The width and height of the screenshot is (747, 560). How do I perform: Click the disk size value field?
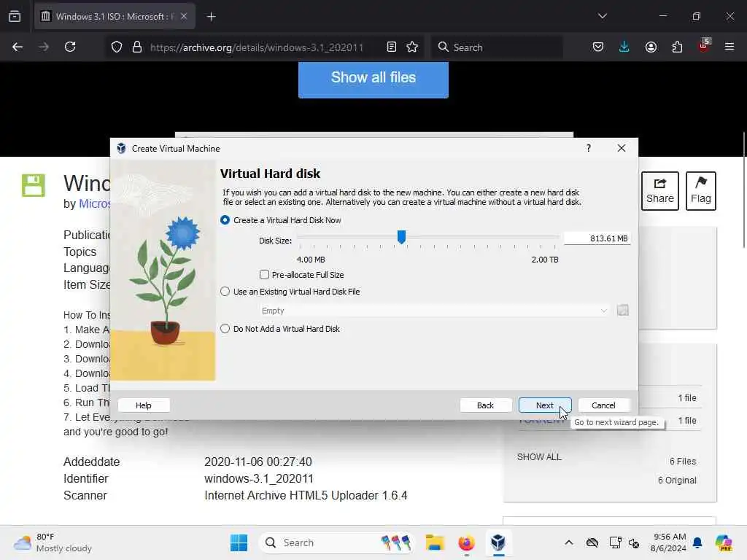point(597,238)
